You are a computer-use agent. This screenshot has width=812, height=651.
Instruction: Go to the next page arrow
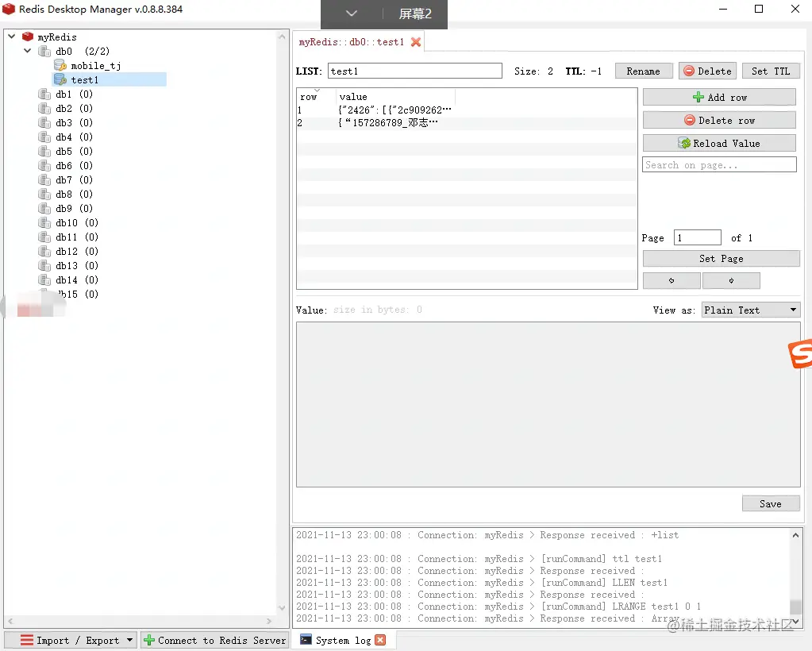(731, 280)
